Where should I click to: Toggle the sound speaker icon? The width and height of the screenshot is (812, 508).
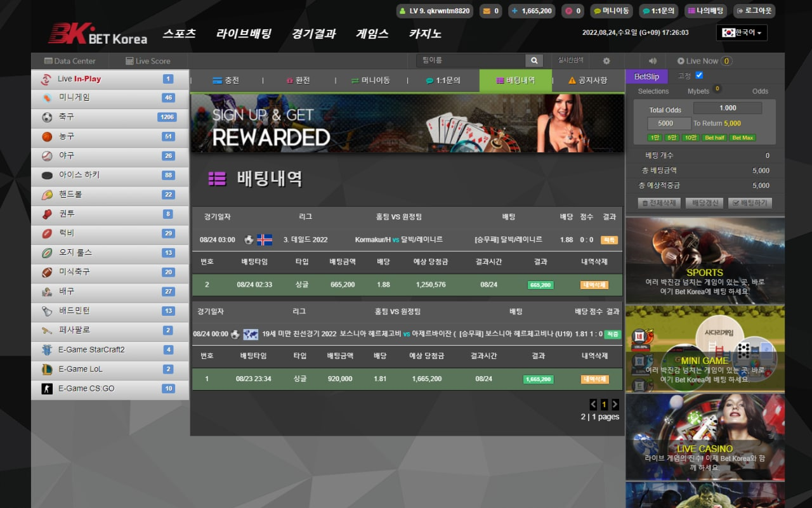(x=653, y=61)
